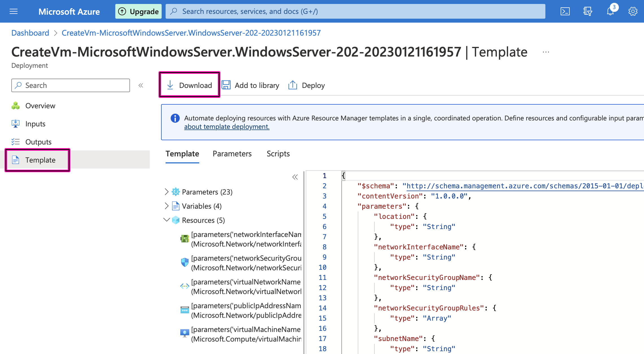Go to Dashboard breadcrumb
The width and height of the screenshot is (644, 354).
coord(30,33)
